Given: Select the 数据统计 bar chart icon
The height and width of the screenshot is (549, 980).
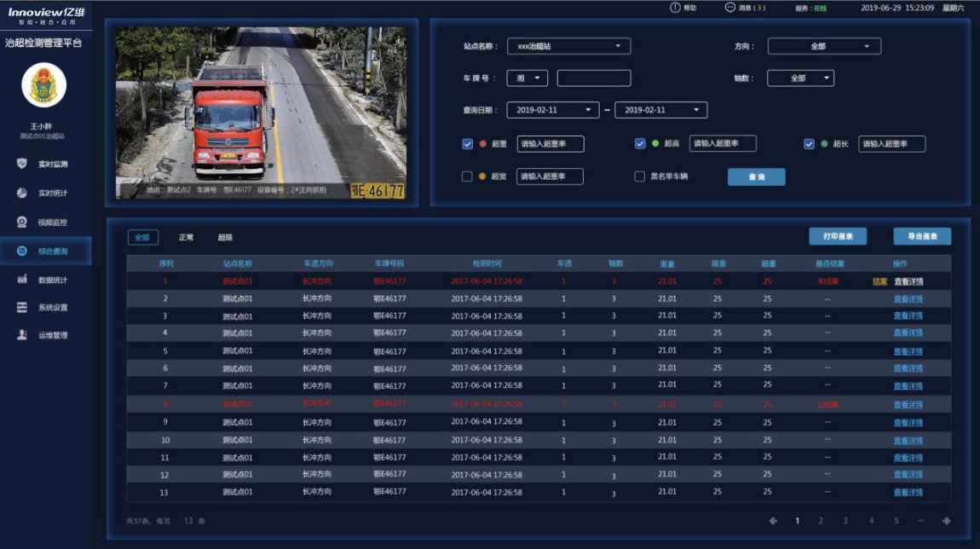Looking at the screenshot, I should pos(22,280).
